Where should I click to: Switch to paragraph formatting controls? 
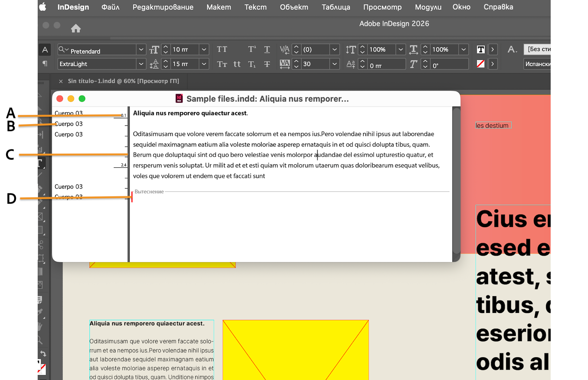[x=45, y=64]
